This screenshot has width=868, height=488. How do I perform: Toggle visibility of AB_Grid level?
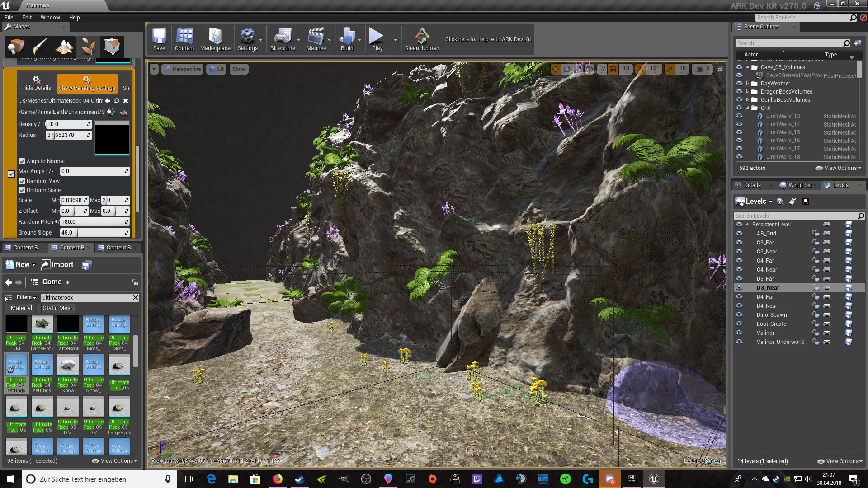pos(739,234)
